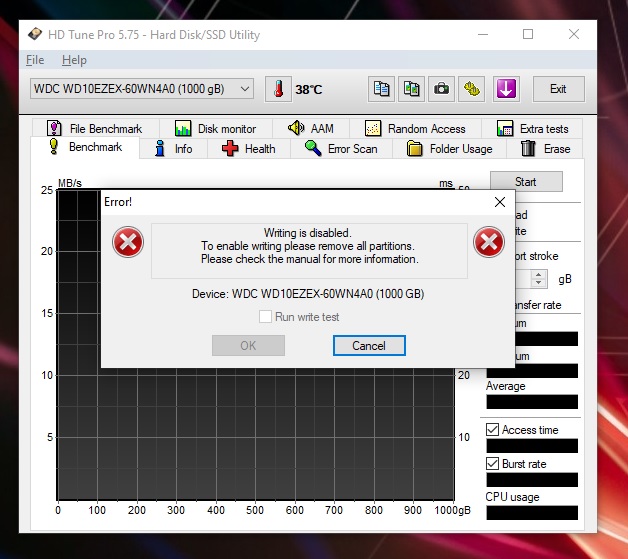
Task: Click Cancel in the Error dialog
Action: [x=369, y=346]
